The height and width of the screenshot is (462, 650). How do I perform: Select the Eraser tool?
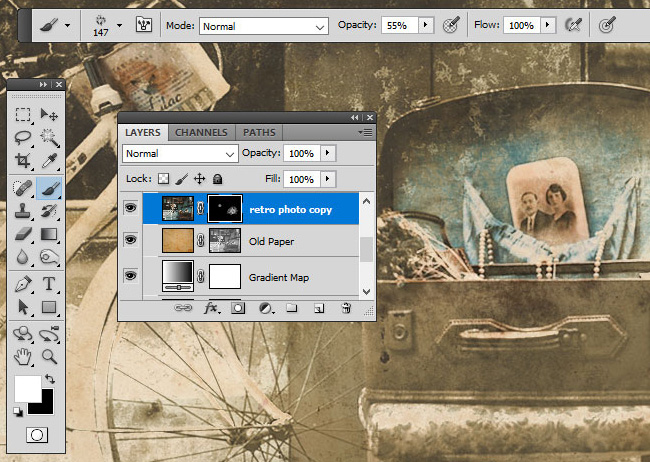pyautogui.click(x=23, y=234)
